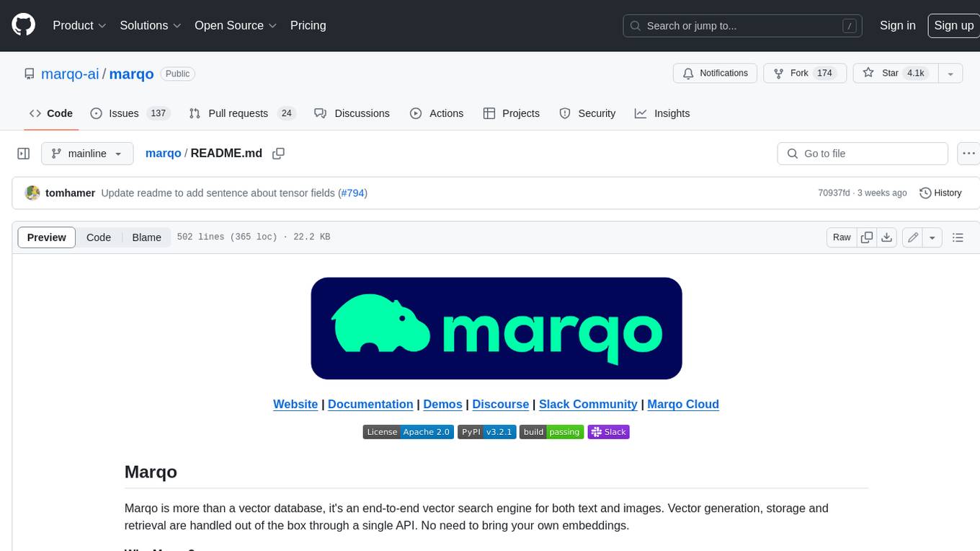The width and height of the screenshot is (980, 551).
Task: Open the Pricing page
Action: [308, 25]
